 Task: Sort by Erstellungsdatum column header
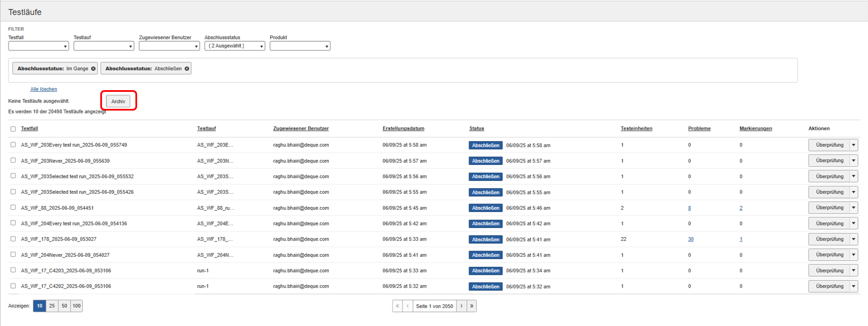click(403, 129)
